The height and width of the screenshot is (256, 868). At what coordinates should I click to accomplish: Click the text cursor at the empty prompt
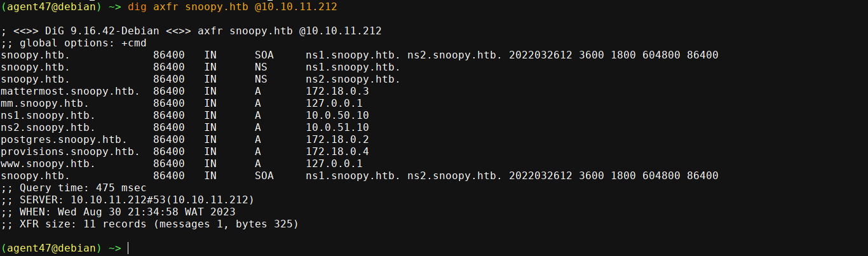click(x=128, y=248)
